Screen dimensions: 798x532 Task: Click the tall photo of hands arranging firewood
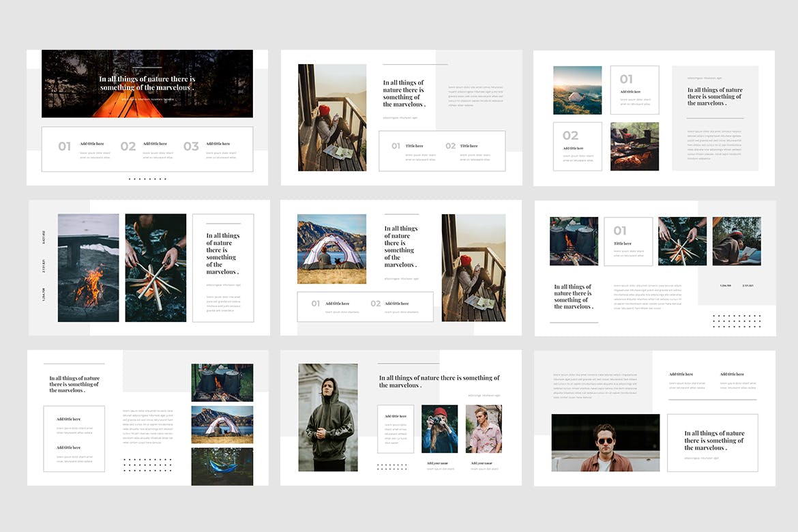click(156, 267)
